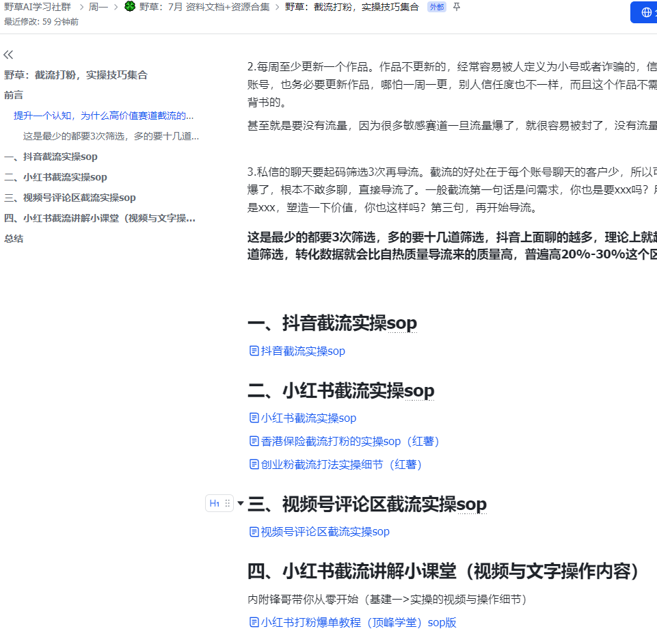Click paragraph starting 3.私信的聊天要起码筛选3次
The width and height of the screenshot is (657, 644).
452,190
